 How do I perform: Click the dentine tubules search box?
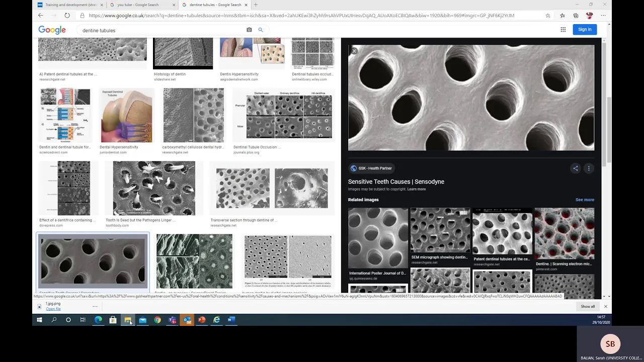[161, 30]
